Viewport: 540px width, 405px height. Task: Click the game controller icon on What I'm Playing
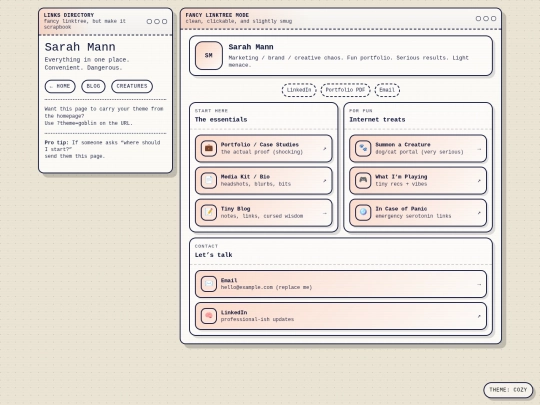pos(363,180)
